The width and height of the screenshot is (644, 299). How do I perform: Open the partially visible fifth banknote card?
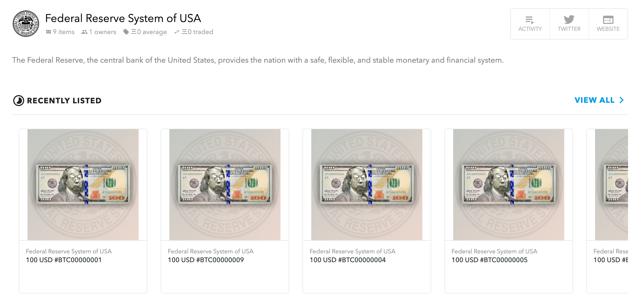pos(611,184)
